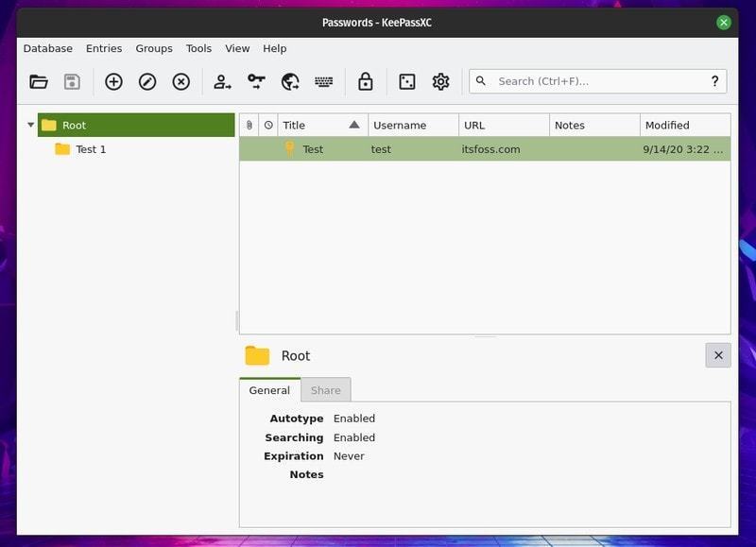Sort entries by Modified column

[x=683, y=125]
